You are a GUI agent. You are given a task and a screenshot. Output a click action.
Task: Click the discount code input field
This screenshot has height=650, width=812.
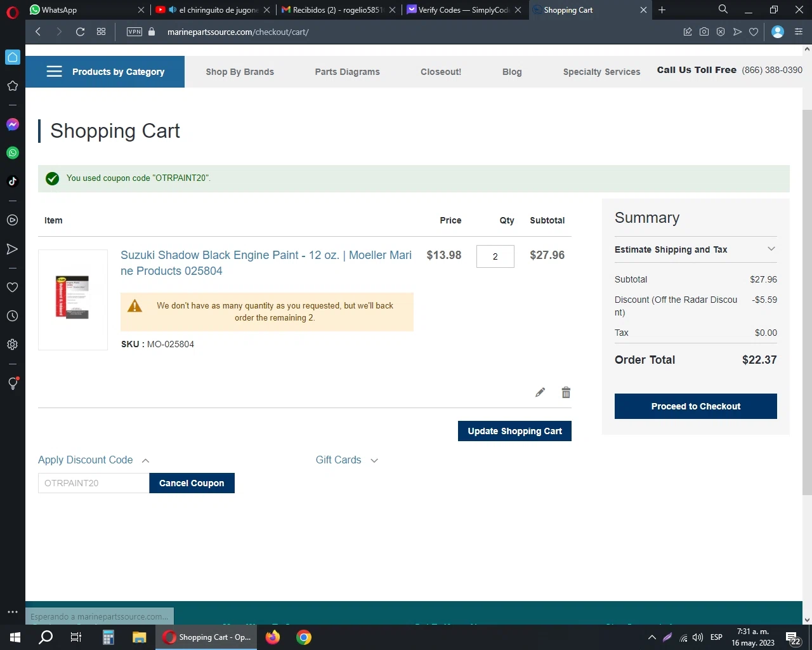click(x=94, y=483)
